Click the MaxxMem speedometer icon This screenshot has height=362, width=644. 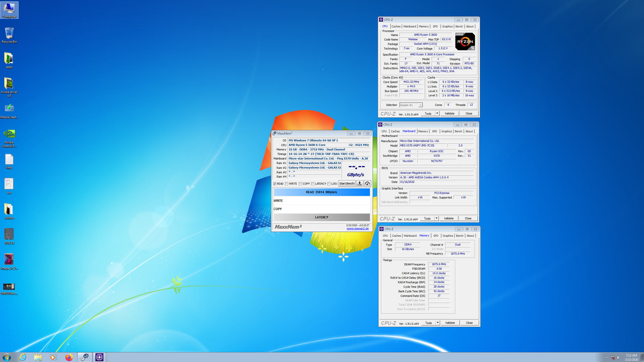367,183
